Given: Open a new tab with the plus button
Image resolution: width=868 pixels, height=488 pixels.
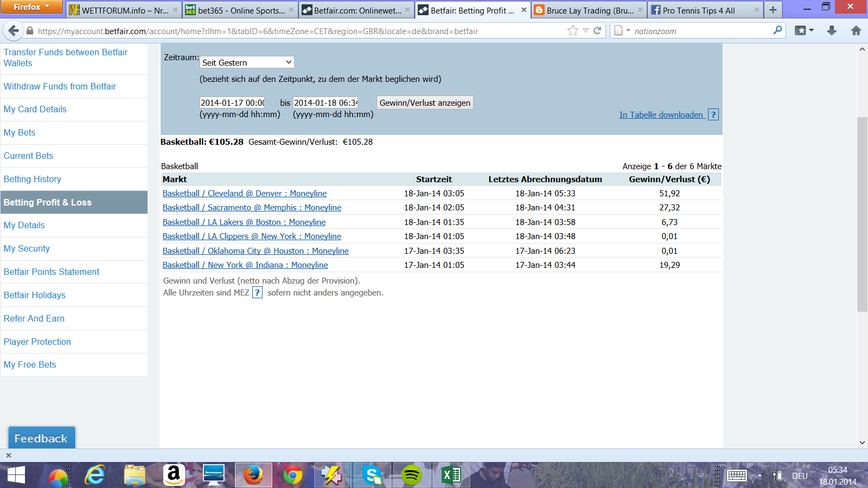Looking at the screenshot, I should click(773, 10).
